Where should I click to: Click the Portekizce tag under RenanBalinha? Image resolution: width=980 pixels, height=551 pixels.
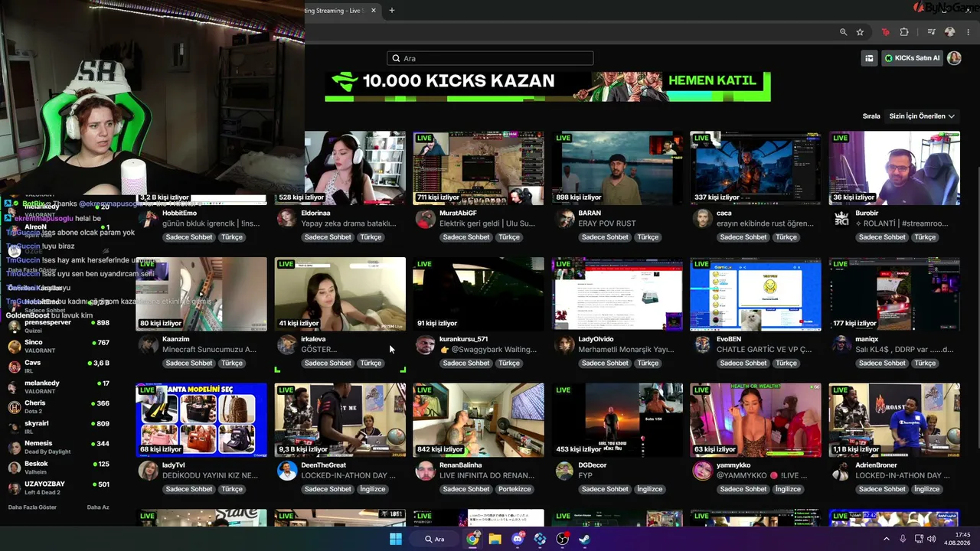(x=514, y=489)
